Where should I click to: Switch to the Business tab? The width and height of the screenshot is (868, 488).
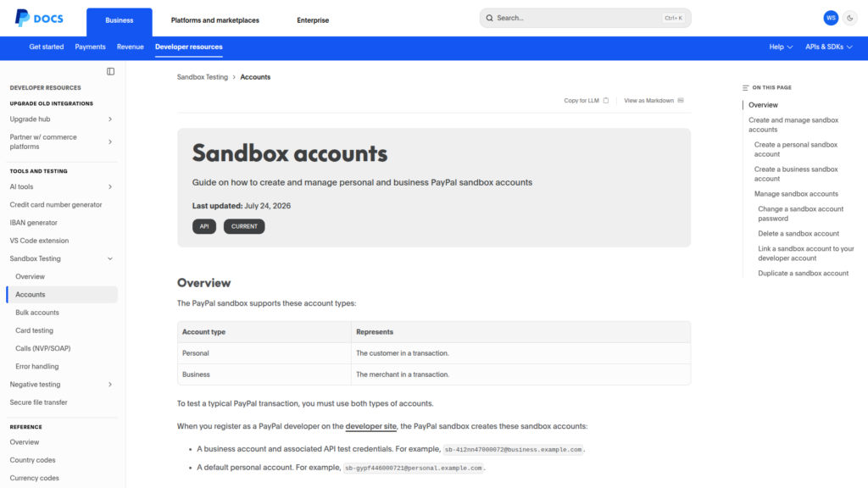pyautogui.click(x=119, y=20)
